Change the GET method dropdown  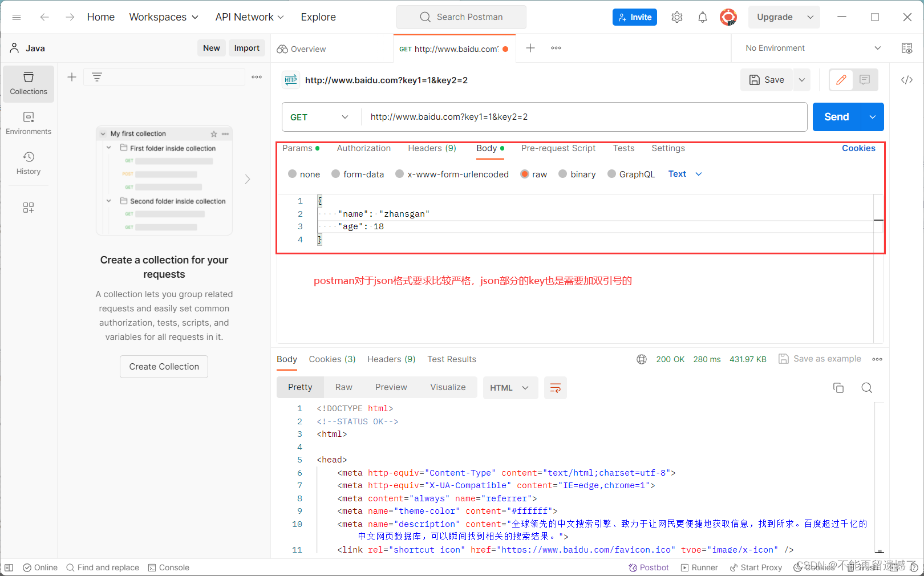click(x=321, y=117)
